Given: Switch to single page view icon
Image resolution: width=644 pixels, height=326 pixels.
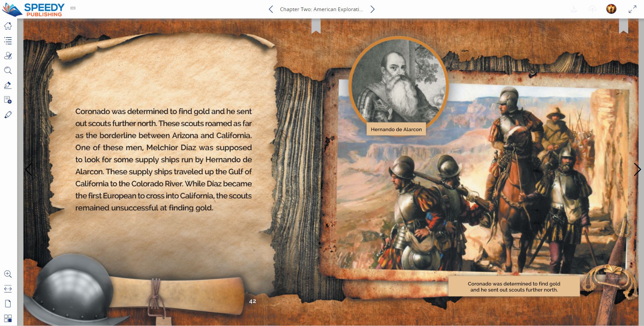Looking at the screenshot, I should pos(8,303).
